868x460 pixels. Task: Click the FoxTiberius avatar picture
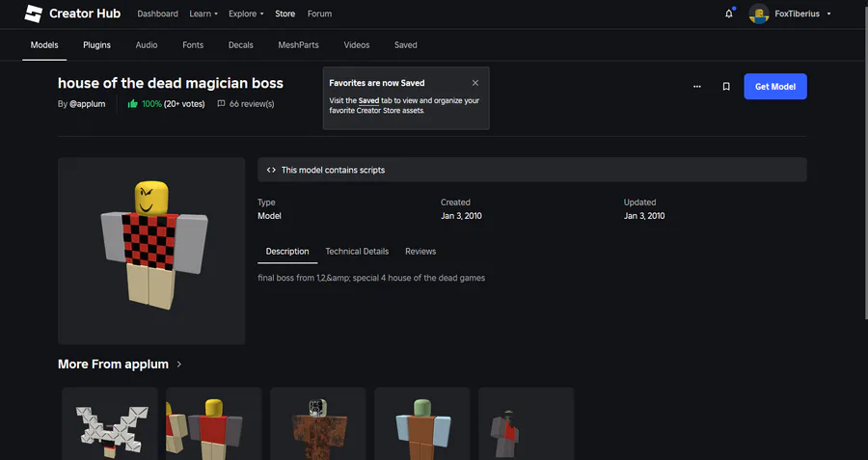[759, 14]
